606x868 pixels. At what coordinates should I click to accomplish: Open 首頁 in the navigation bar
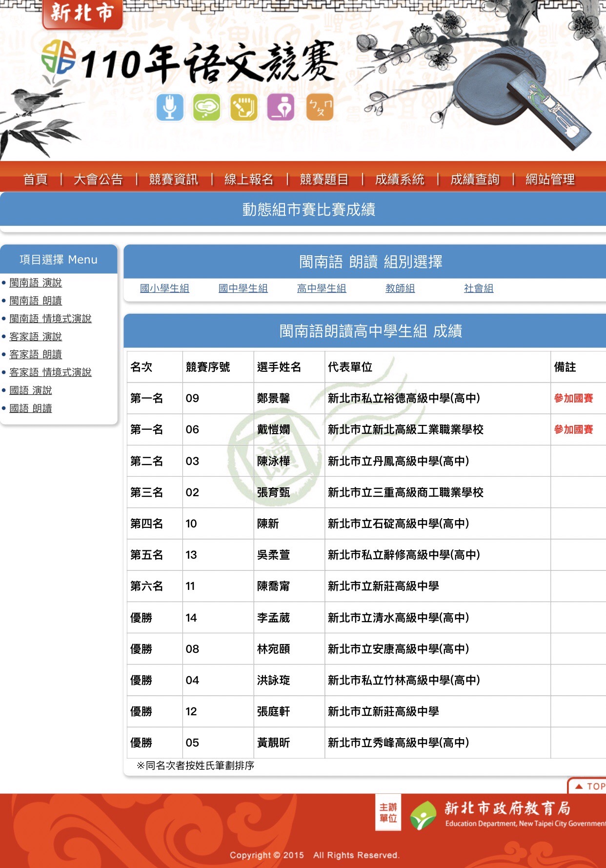tap(36, 180)
